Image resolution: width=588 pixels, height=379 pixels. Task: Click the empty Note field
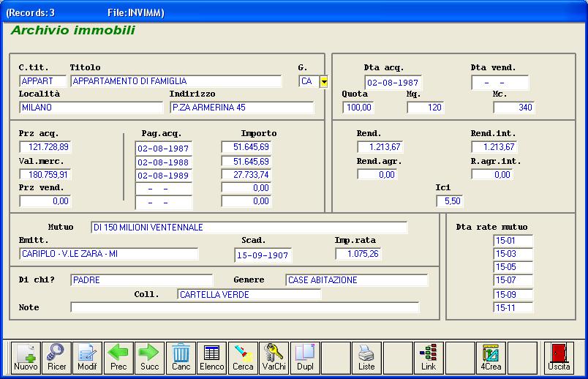(x=244, y=307)
